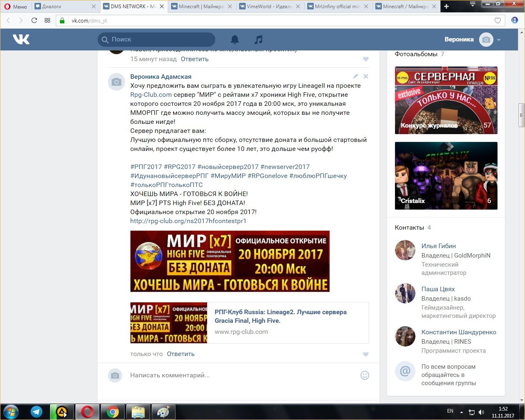The image size is (525, 420).
Task: Open the tab menu icon in title bar
Action: point(473,4)
